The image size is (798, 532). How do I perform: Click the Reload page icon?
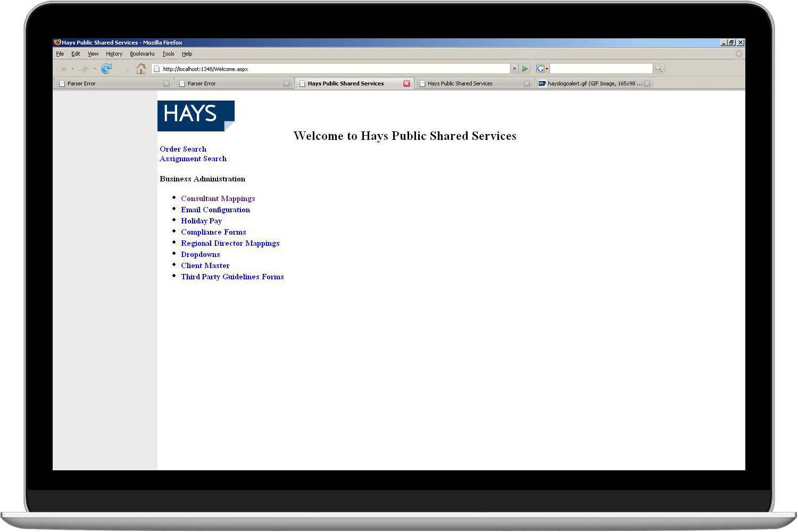(x=106, y=69)
